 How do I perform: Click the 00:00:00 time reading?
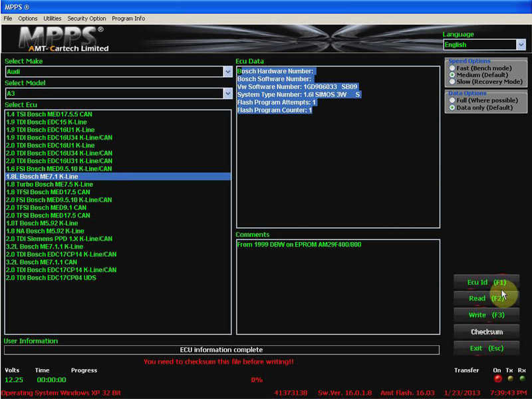coord(51,380)
